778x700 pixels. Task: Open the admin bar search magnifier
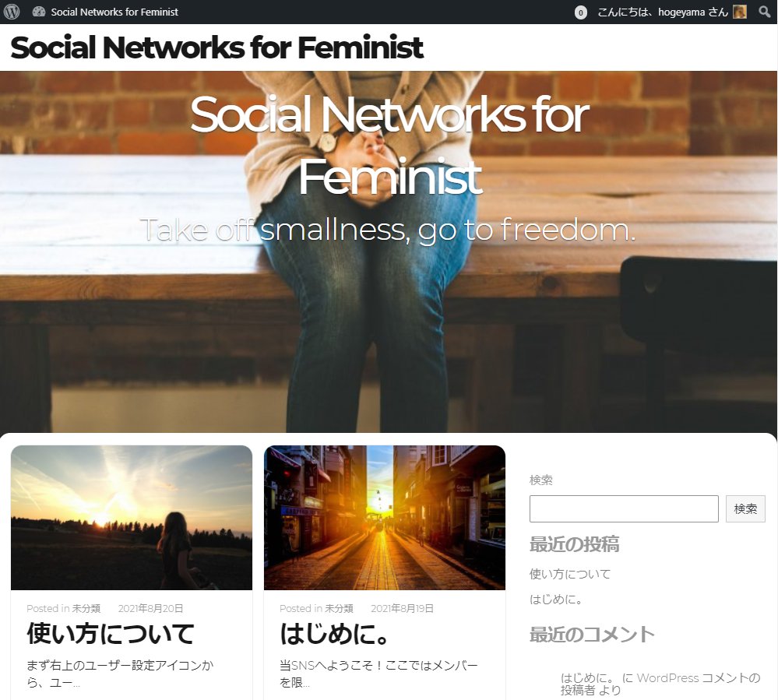765,12
